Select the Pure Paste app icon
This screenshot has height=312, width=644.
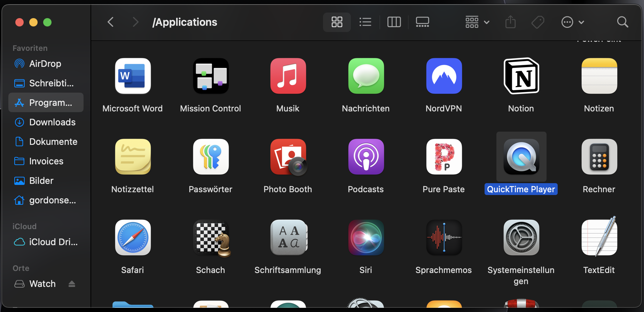click(444, 157)
